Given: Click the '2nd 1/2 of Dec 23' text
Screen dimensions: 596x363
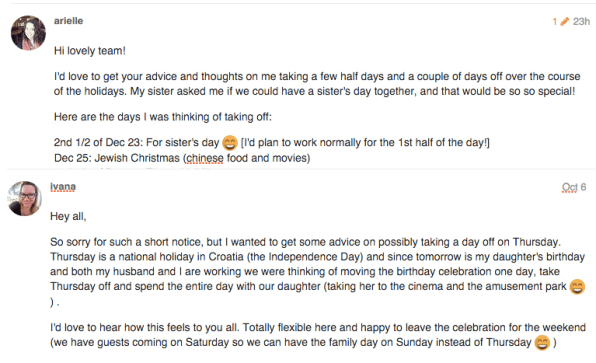Looking at the screenshot, I should (x=97, y=143).
